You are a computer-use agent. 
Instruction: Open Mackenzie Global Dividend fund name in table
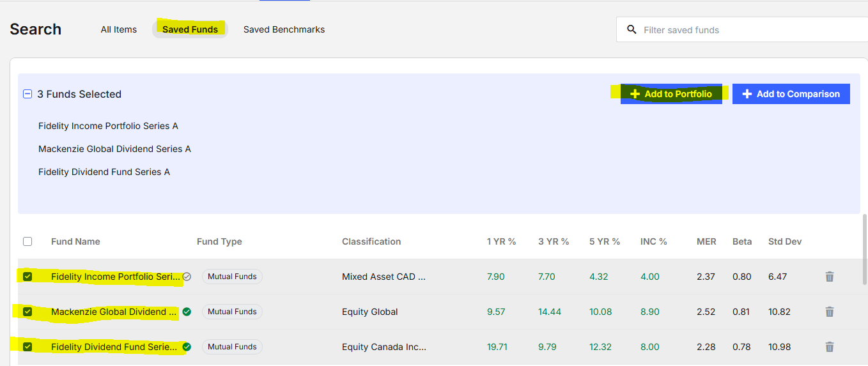tap(114, 312)
